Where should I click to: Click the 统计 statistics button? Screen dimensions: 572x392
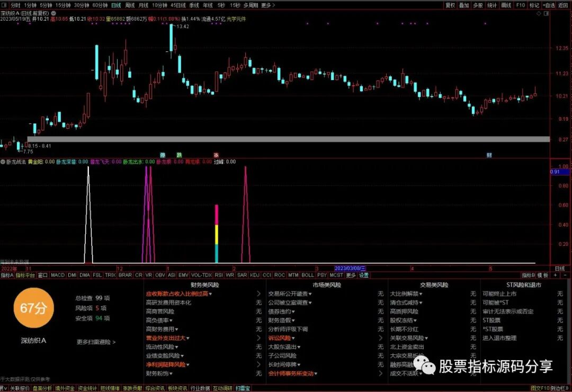(x=492, y=5)
